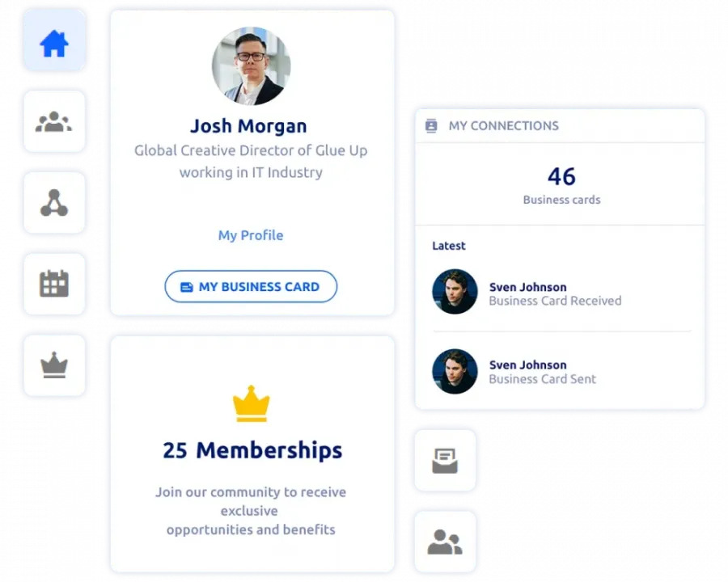Click the gray crown sidebar icon
728x582 pixels.
click(x=54, y=365)
